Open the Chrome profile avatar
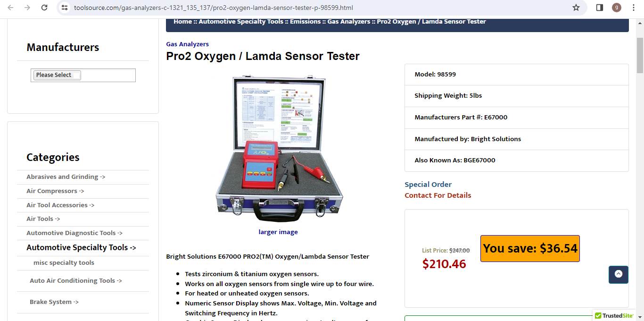Screen dimensions: 644x321 pos(617,8)
